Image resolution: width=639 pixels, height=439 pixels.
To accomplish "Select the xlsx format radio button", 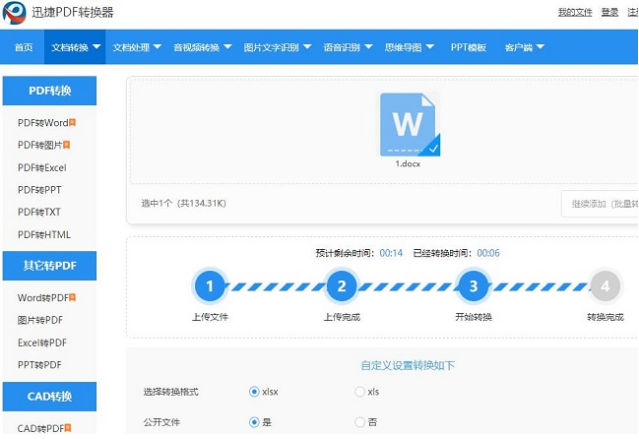I will 254,392.
